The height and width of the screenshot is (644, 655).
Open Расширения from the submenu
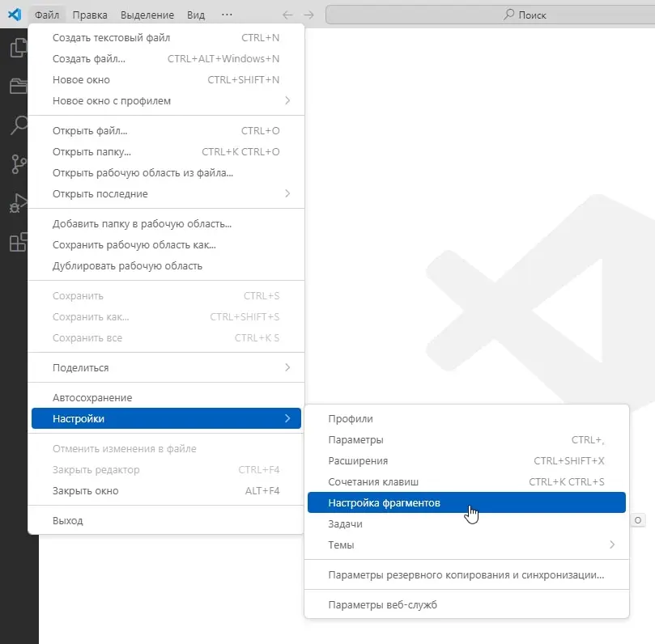[x=466, y=461]
